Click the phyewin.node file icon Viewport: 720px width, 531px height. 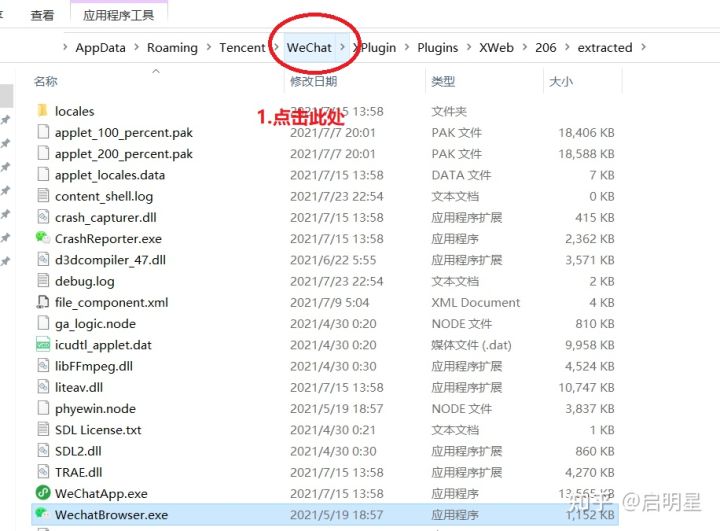click(x=43, y=408)
